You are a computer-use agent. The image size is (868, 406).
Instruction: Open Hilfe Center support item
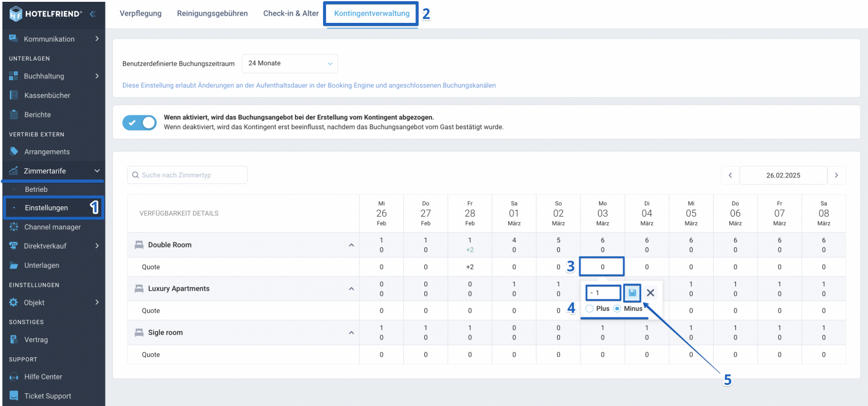[43, 376]
